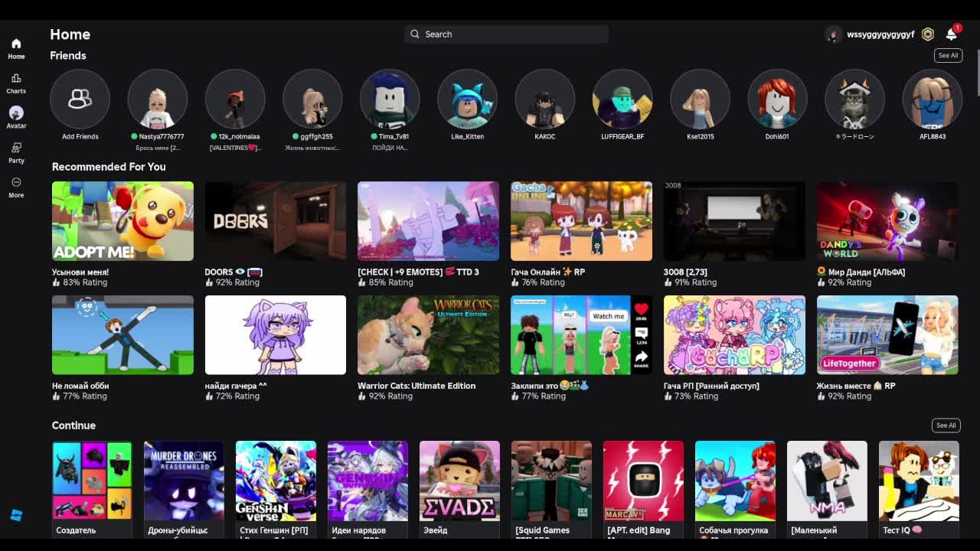Open friend Dohi601 avatar
Screen dimensions: 980x551
777,99
